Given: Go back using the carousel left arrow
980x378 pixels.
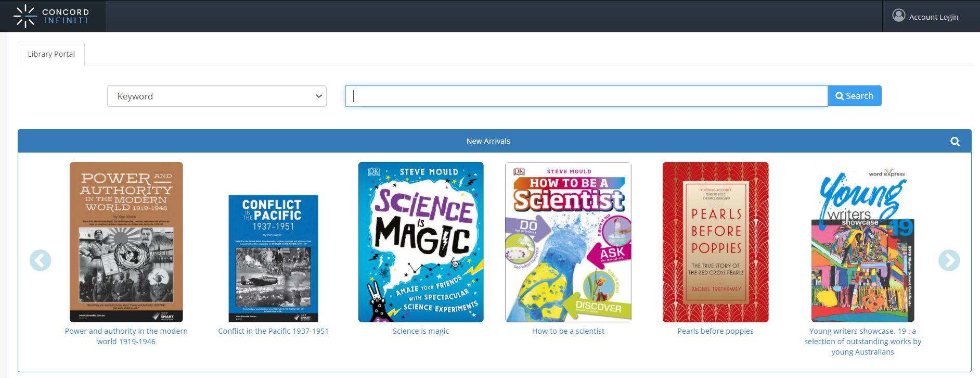Looking at the screenshot, I should pyautogui.click(x=41, y=260).
